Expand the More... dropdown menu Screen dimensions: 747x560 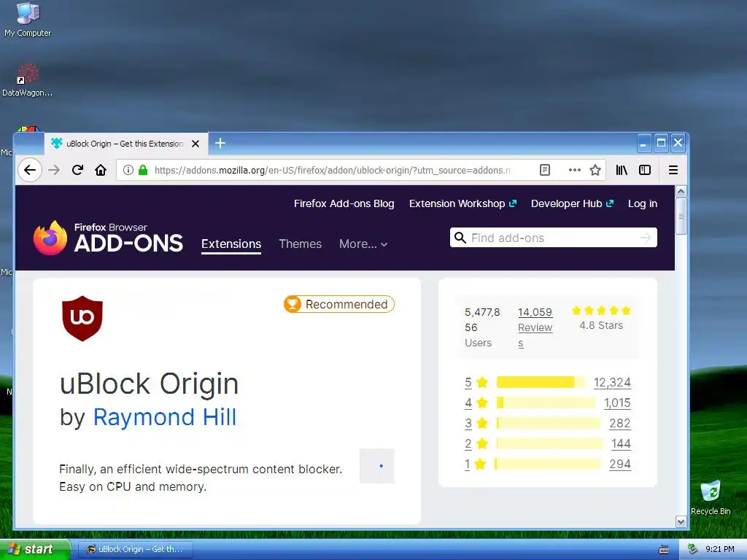click(x=363, y=244)
